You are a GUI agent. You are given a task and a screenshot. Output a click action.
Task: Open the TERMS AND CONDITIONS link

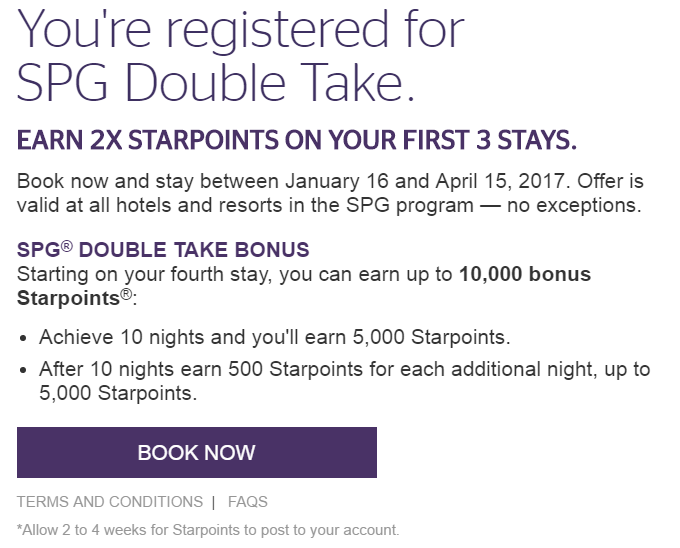[110, 502]
